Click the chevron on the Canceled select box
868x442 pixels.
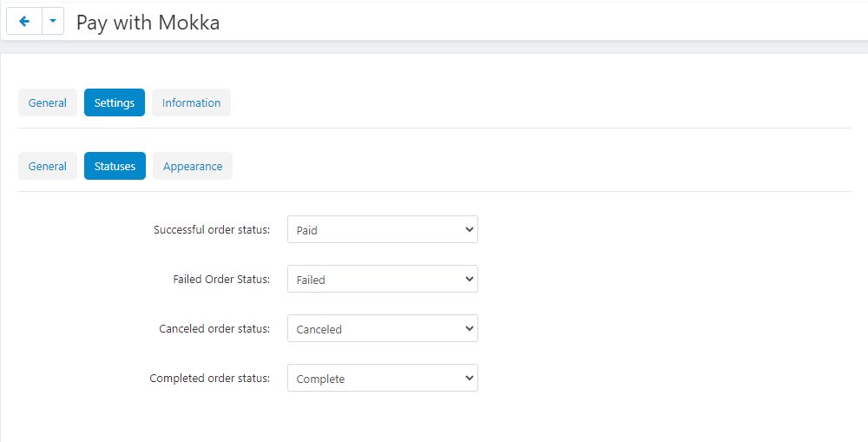[x=470, y=329]
